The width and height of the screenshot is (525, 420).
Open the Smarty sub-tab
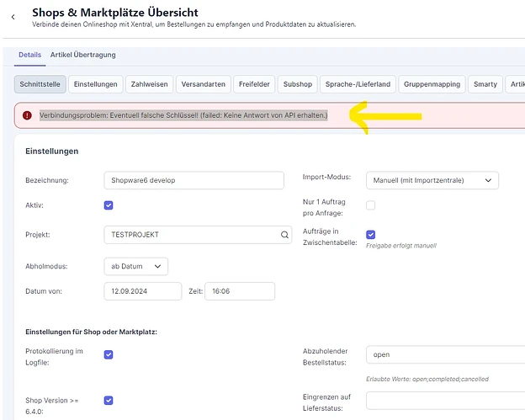tap(485, 84)
